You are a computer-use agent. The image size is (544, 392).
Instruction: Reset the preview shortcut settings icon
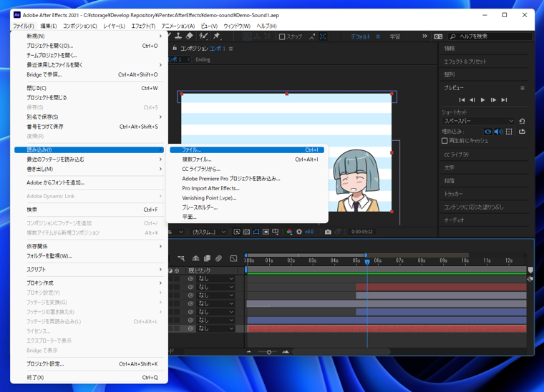click(x=522, y=121)
